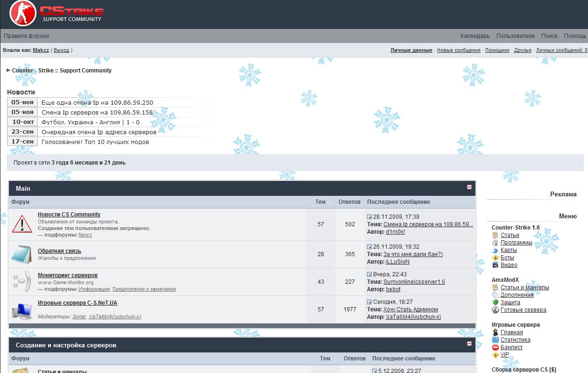The width and height of the screenshot is (588, 373).
Task: Open the Календарь menu item
Action: (475, 36)
